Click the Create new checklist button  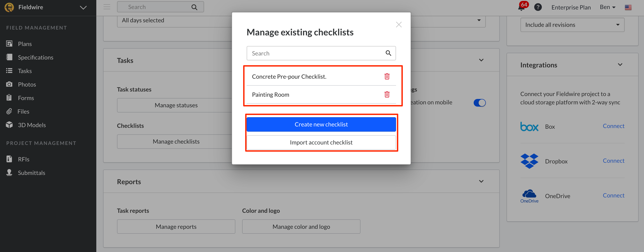321,124
